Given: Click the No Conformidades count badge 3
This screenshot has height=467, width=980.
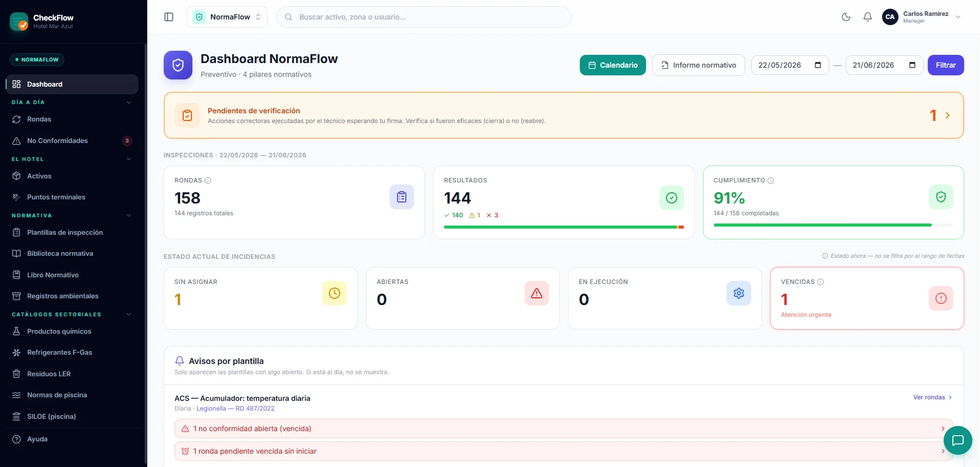Looking at the screenshot, I should [x=127, y=140].
